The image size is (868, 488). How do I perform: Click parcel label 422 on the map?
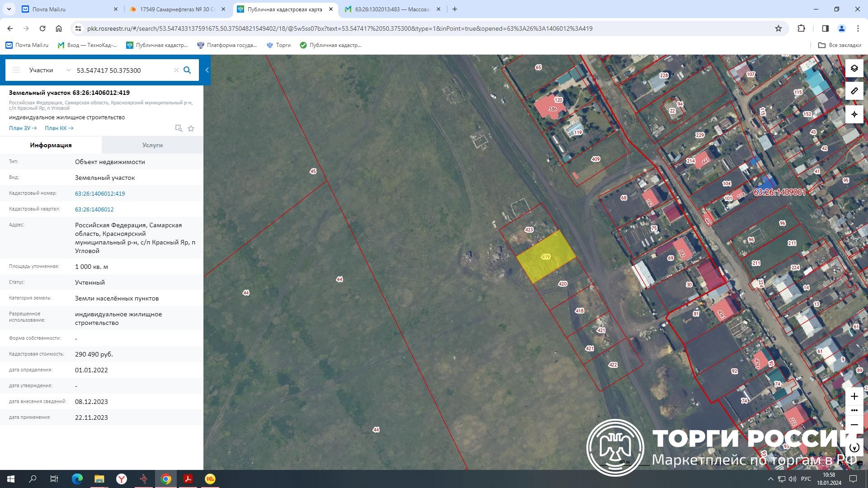(x=613, y=365)
